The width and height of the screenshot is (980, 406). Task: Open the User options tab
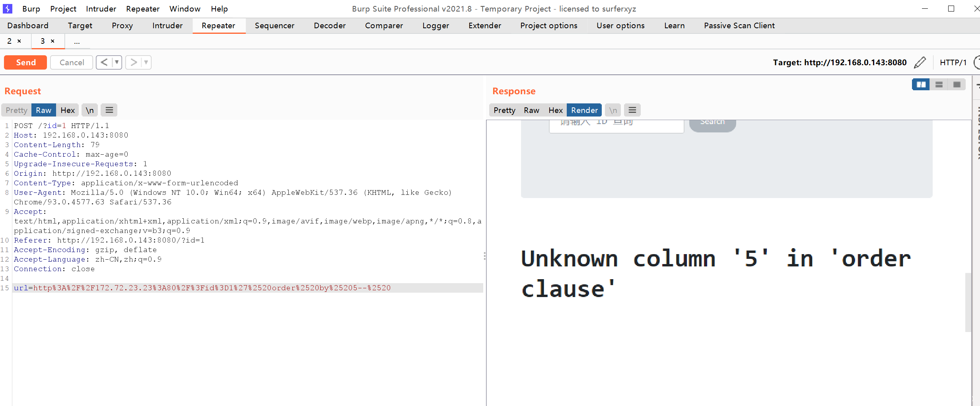[620, 25]
